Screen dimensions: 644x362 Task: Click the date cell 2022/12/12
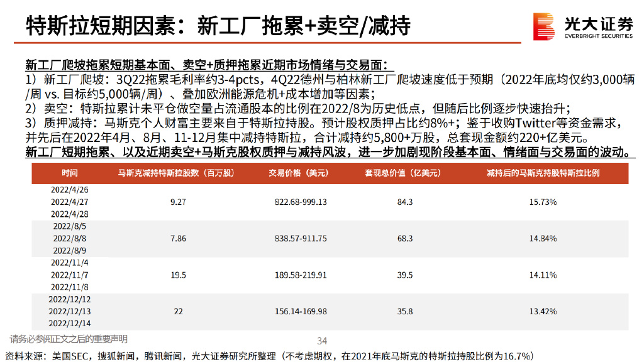(x=69, y=299)
